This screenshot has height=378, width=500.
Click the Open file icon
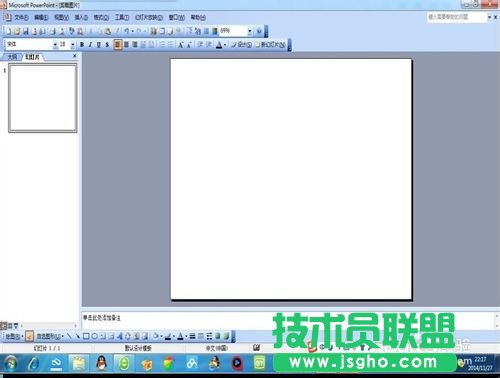tap(17, 31)
